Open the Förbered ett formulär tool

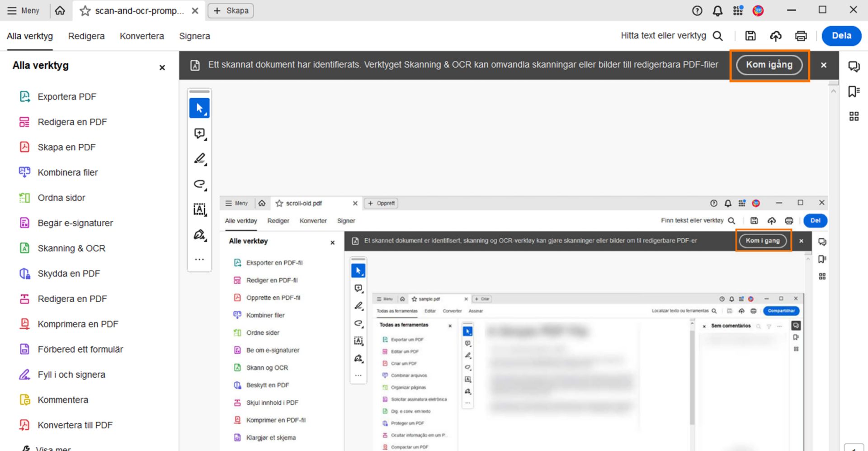click(71, 350)
